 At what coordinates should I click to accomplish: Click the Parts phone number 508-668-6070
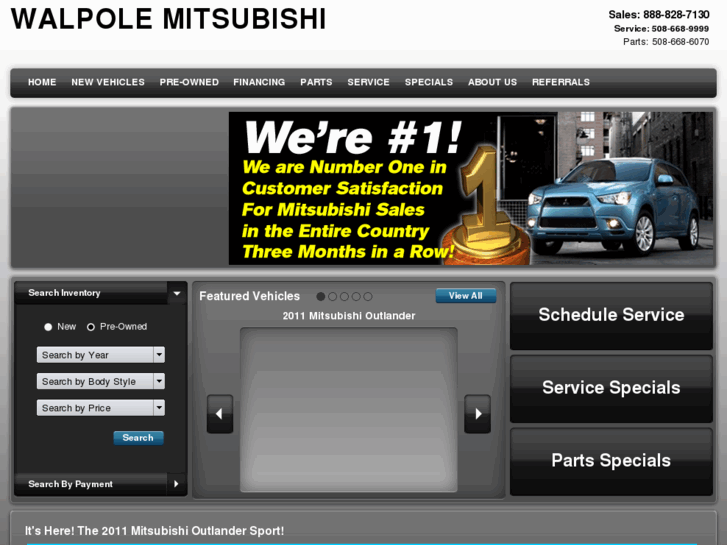pyautogui.click(x=681, y=42)
